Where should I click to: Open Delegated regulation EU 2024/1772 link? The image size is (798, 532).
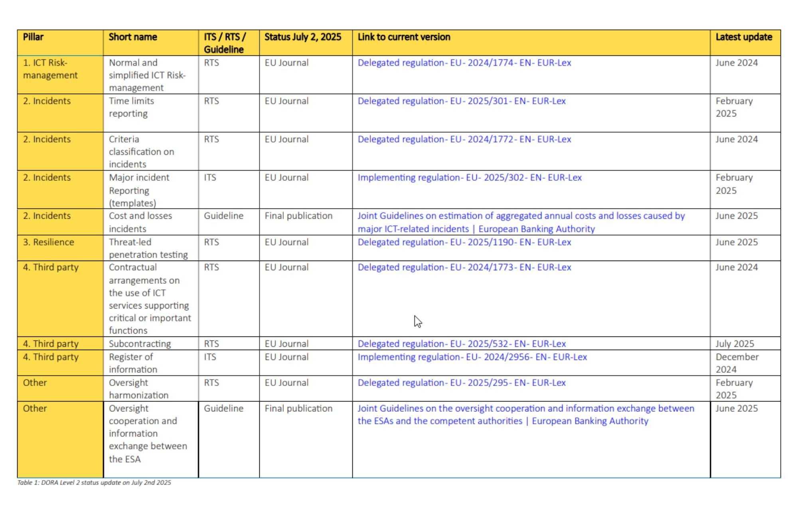(464, 139)
